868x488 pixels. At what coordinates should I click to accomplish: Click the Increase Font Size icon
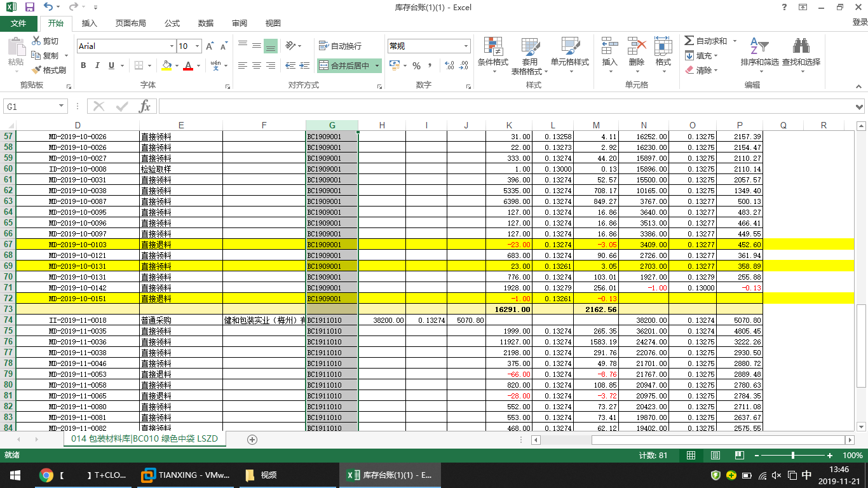coord(210,46)
